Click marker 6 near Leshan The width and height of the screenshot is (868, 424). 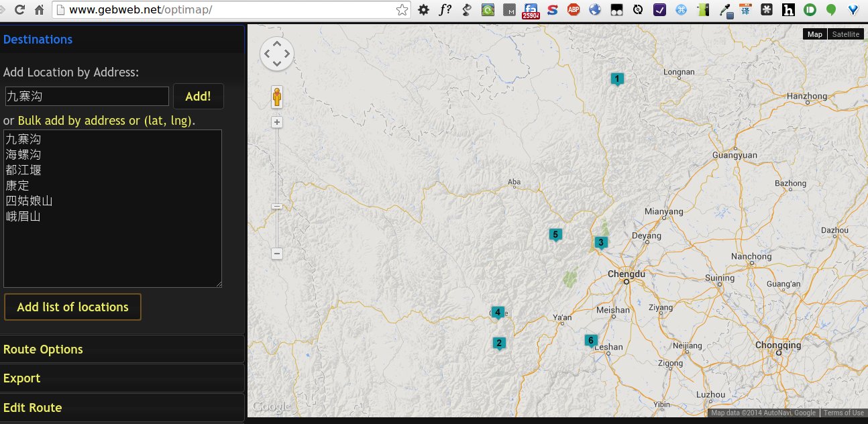click(x=591, y=341)
